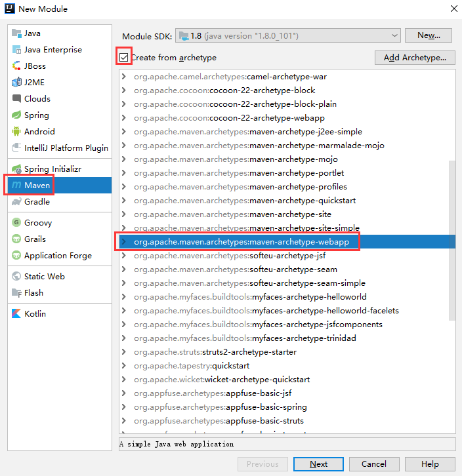Expand struts2-archetype-starter arrow
This screenshot has width=462, height=476.
124,352
